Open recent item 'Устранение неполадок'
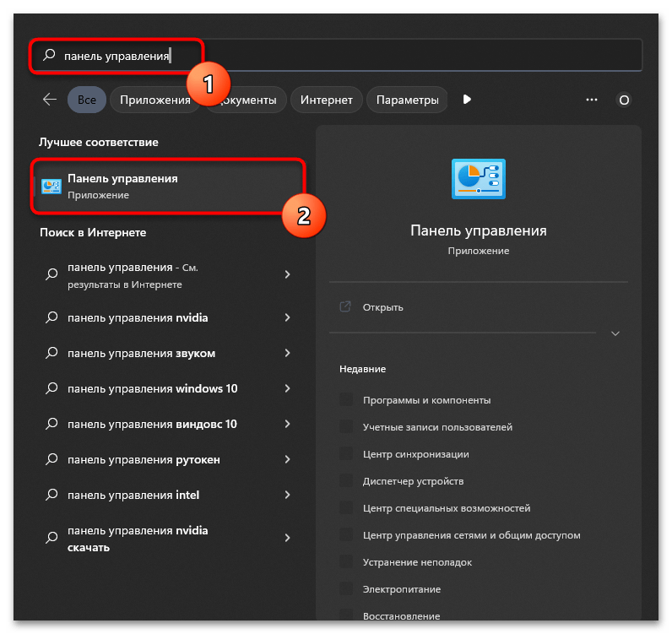Viewport: 672px width, 634px height. coord(417,562)
